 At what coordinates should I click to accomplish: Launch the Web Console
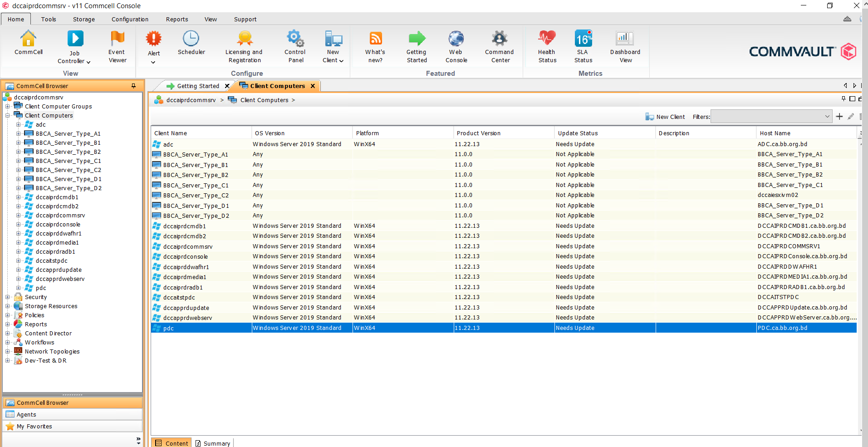(x=456, y=47)
